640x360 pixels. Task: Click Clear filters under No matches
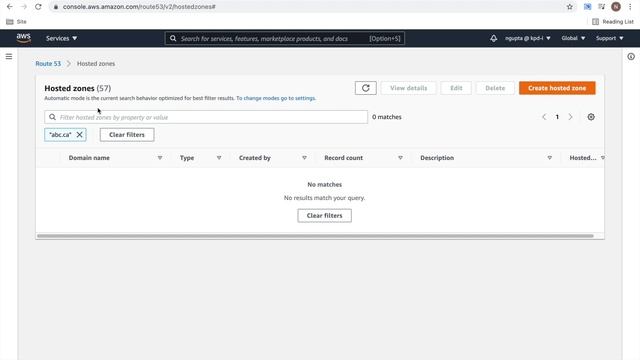(324, 216)
